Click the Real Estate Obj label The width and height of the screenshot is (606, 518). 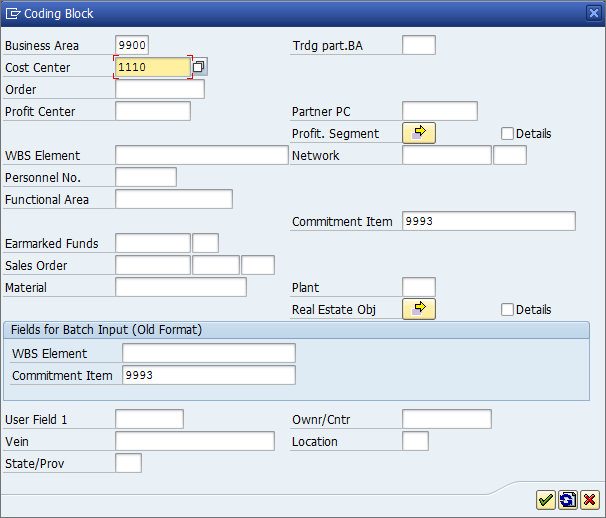pyautogui.click(x=334, y=310)
